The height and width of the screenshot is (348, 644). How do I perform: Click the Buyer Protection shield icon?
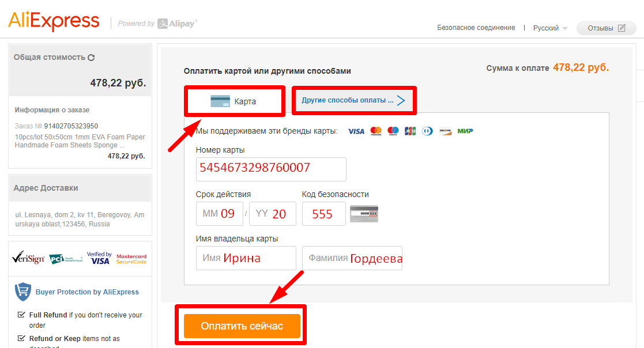pos(22,292)
